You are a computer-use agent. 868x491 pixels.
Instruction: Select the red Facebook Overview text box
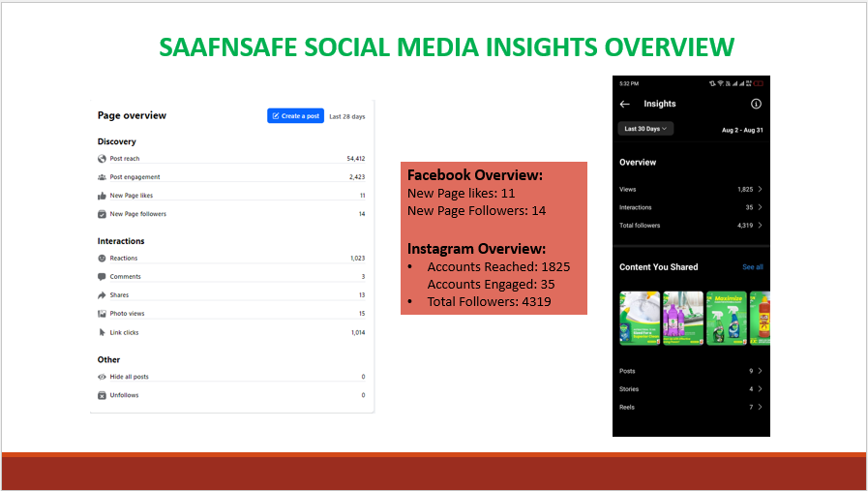click(x=494, y=238)
